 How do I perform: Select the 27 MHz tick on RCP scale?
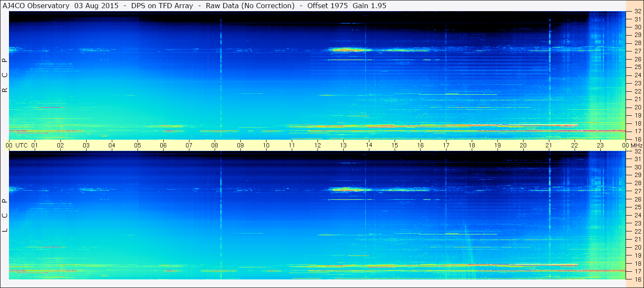click(637, 51)
